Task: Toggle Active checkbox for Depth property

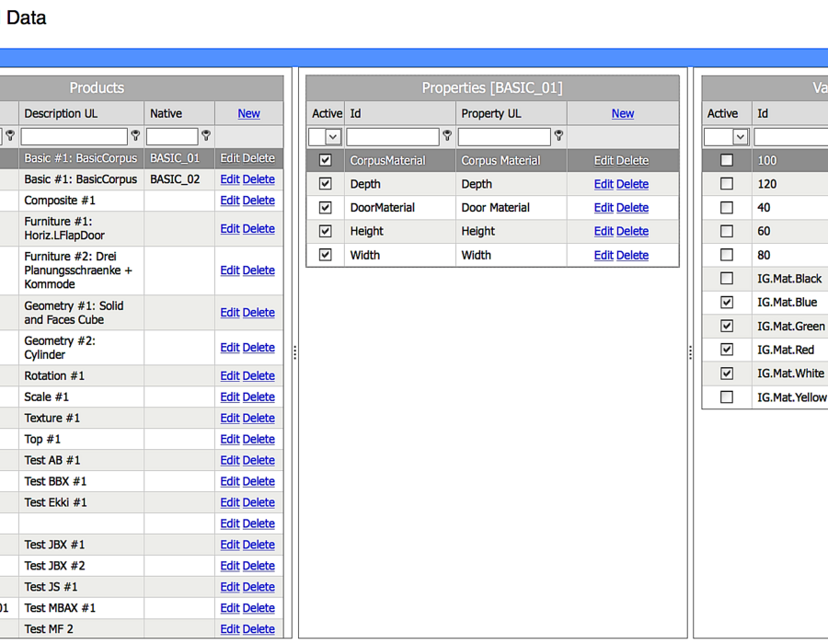Action: (326, 184)
